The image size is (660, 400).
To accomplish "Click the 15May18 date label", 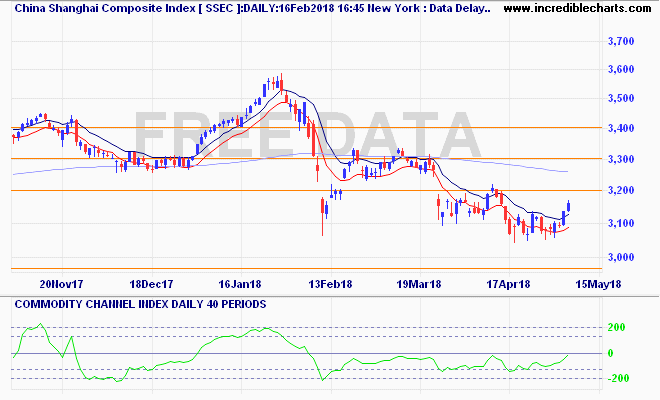I will pyautogui.click(x=598, y=284).
